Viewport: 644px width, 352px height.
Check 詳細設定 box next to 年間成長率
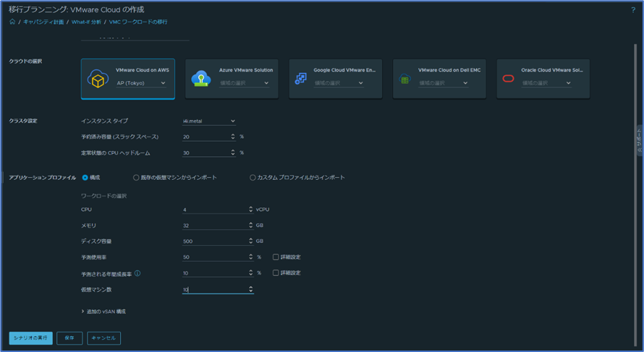coord(276,272)
